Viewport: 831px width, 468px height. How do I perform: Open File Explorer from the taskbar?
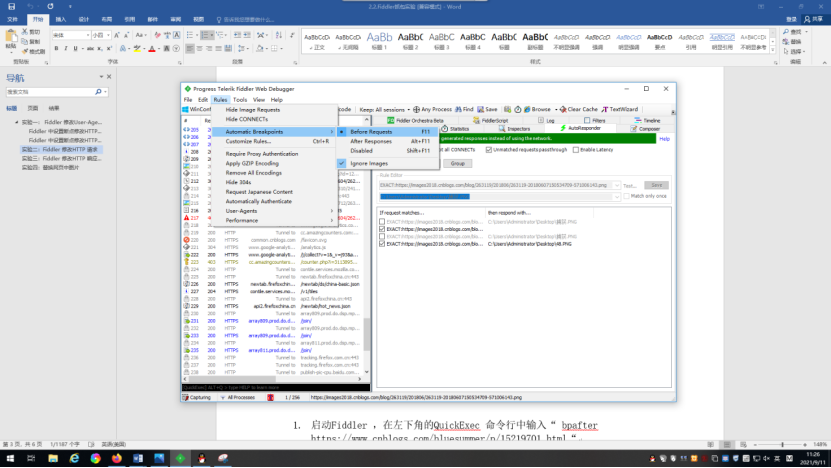pos(53,458)
